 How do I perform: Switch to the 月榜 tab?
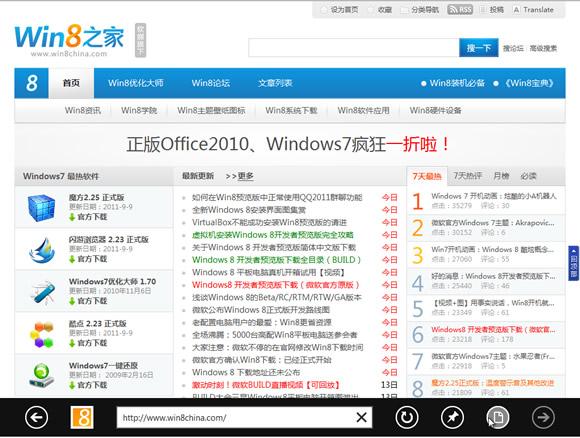pos(501,176)
